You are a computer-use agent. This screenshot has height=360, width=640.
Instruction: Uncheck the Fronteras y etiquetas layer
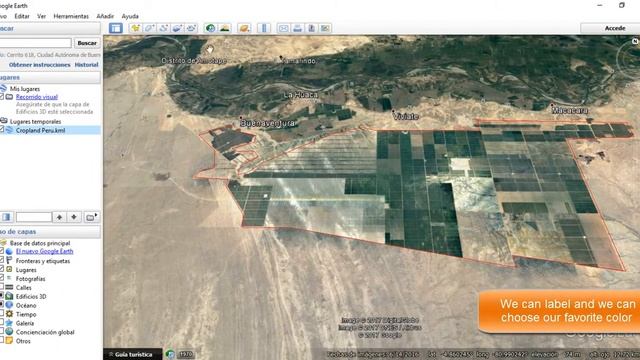pyautogui.click(x=2, y=260)
